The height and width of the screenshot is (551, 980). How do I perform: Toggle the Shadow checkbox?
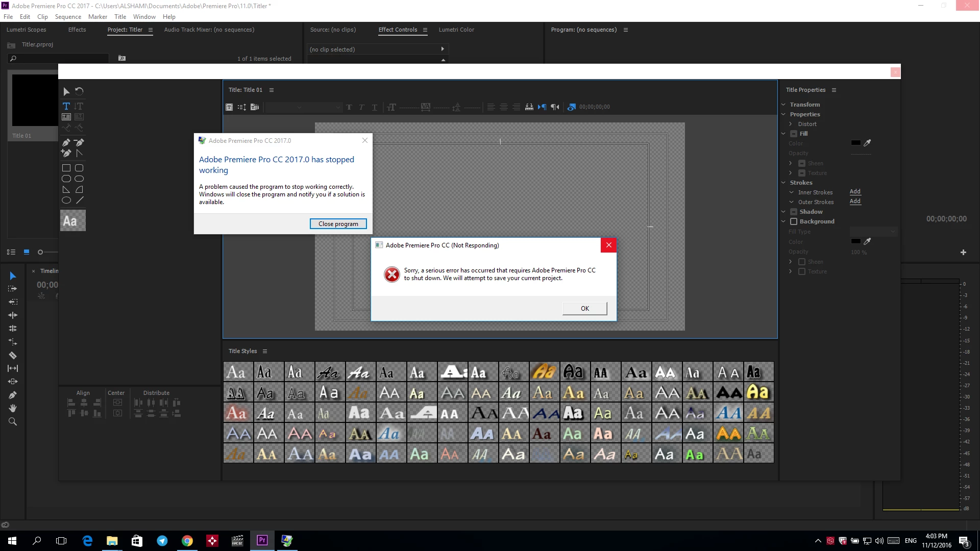[x=794, y=212]
